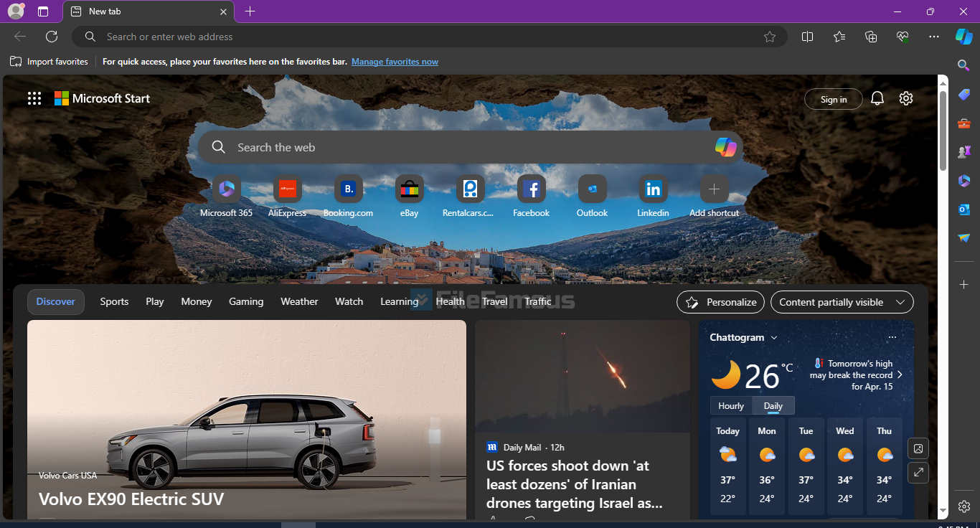
Task: Click the page vertical scrollbar thumb
Action: pyautogui.click(x=943, y=131)
